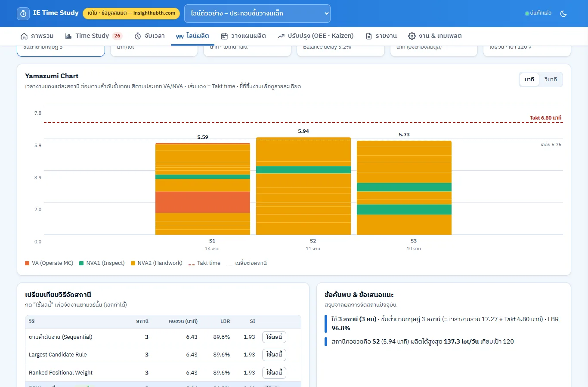This screenshot has height=387, width=588.
Task: Click the S2 station bar in chart
Action: (303, 186)
